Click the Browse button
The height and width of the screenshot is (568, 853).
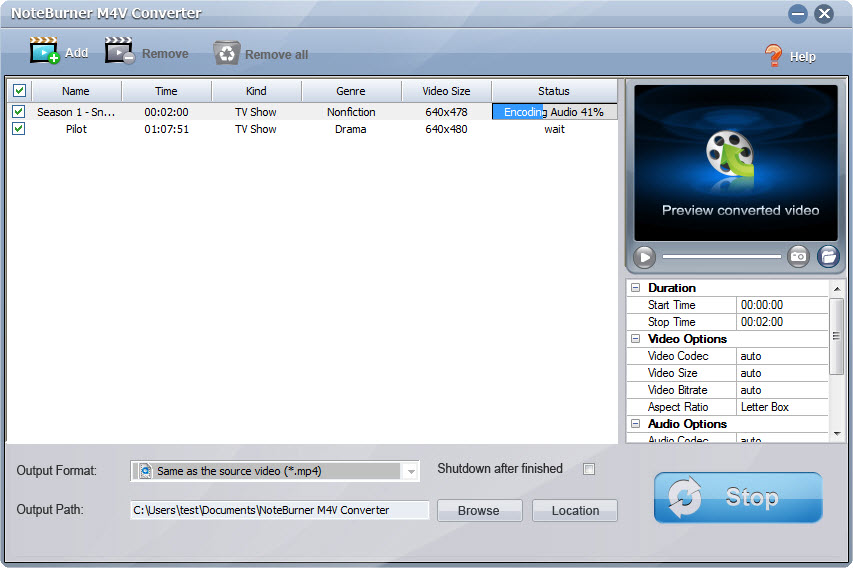pos(479,510)
